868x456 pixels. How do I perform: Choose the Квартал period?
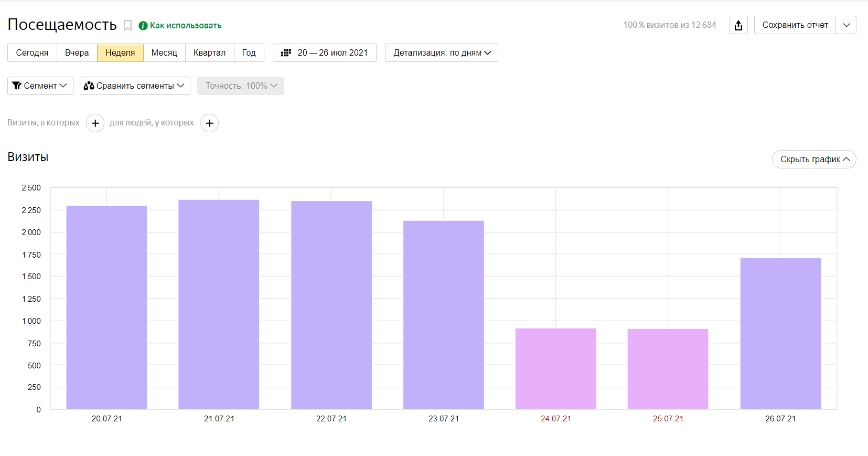[209, 53]
